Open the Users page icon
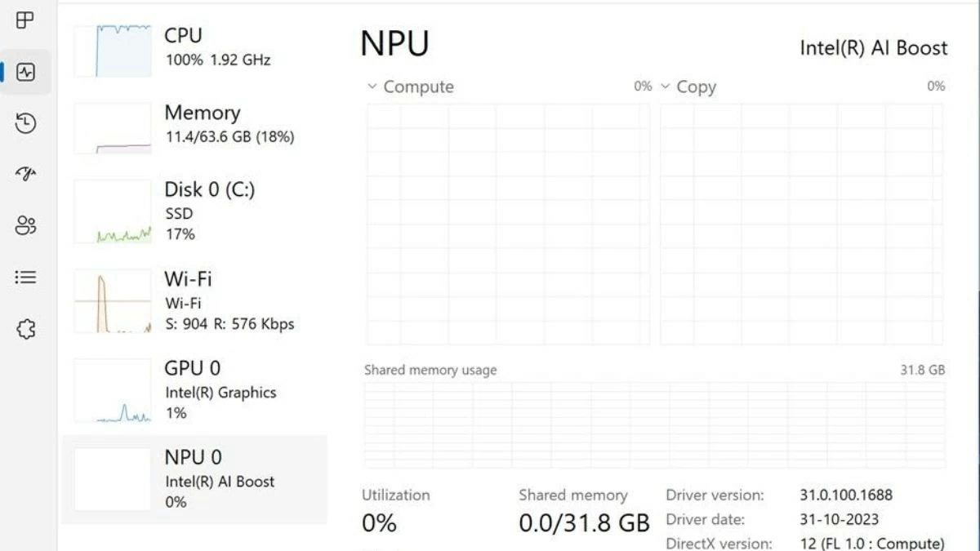Viewport: 980px width, 551px height. click(25, 225)
